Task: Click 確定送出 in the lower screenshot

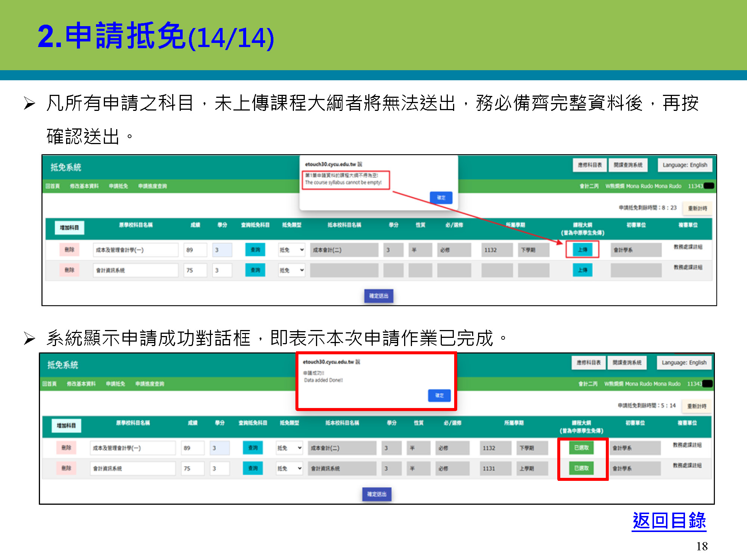Action: [377, 494]
